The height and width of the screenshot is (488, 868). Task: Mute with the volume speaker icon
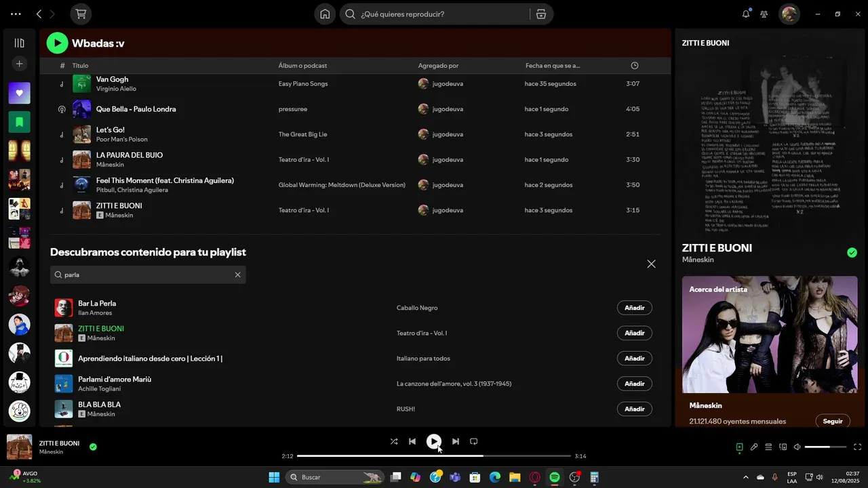(x=797, y=447)
